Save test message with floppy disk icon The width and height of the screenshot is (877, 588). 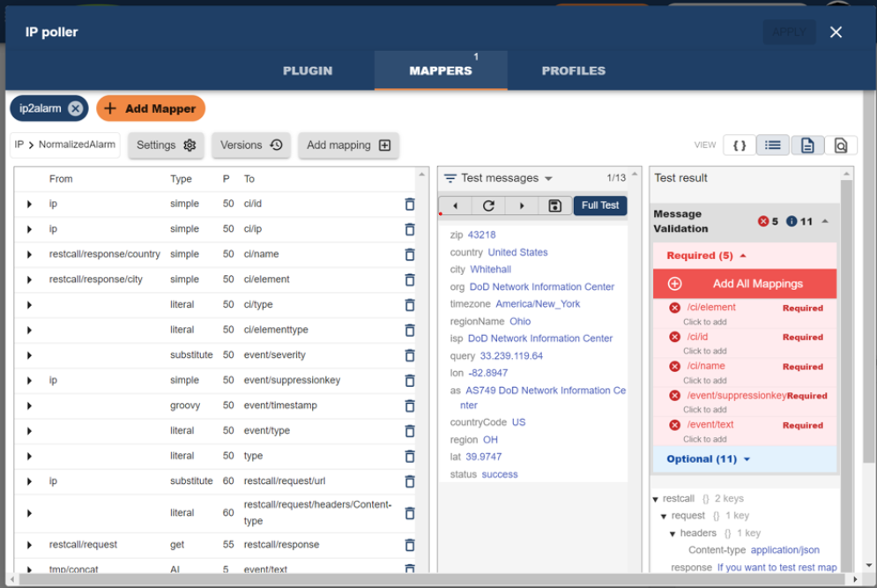tap(554, 205)
